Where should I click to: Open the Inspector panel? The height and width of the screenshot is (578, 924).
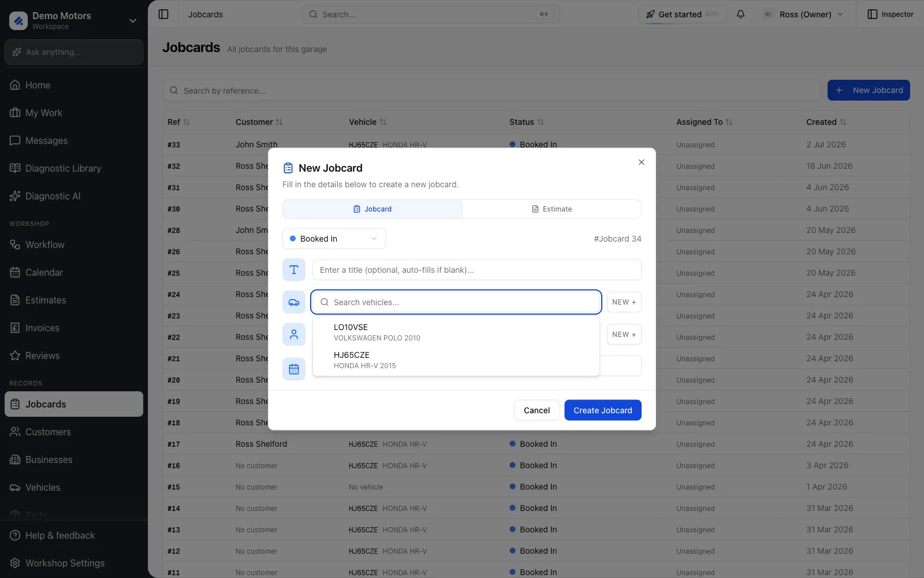pyautogui.click(x=891, y=14)
